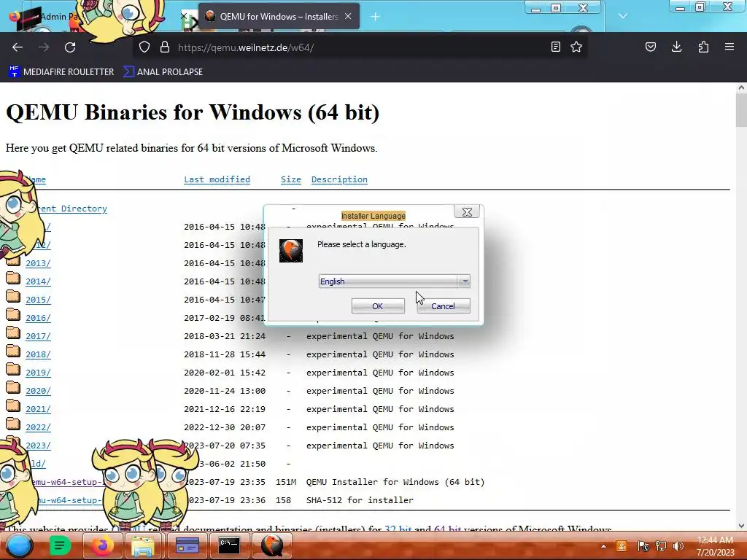Image resolution: width=747 pixels, height=560 pixels.
Task: Open the extensions puzzle icon
Action: coord(703,47)
